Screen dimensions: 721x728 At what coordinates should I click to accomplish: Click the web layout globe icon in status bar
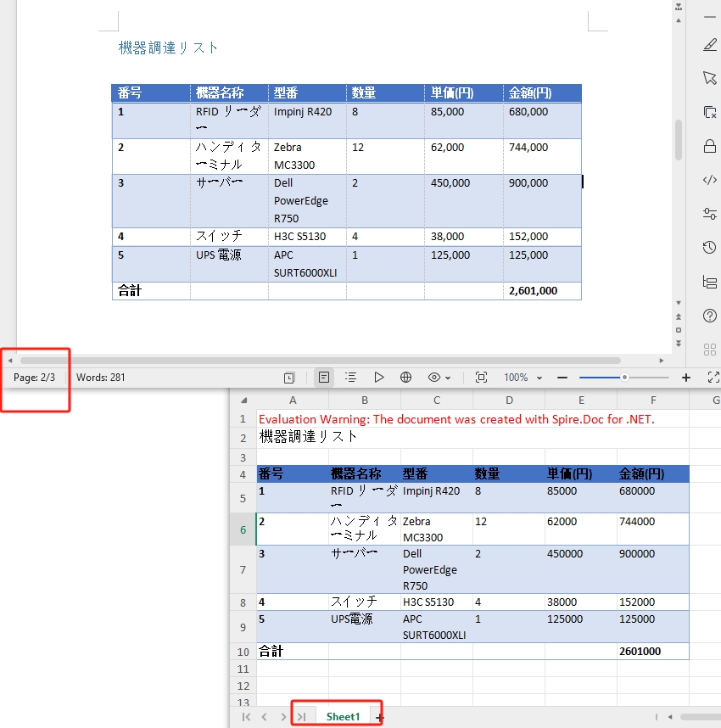pyautogui.click(x=405, y=377)
